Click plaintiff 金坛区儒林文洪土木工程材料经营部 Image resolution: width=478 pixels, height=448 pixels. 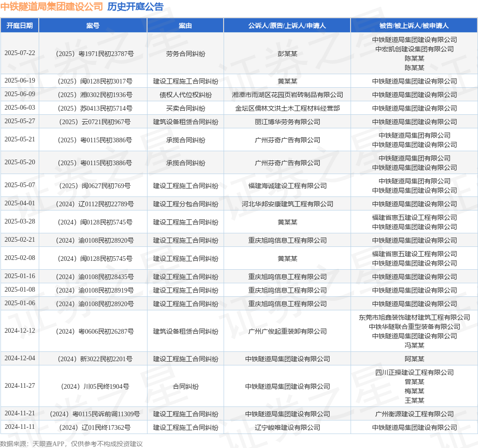point(288,108)
